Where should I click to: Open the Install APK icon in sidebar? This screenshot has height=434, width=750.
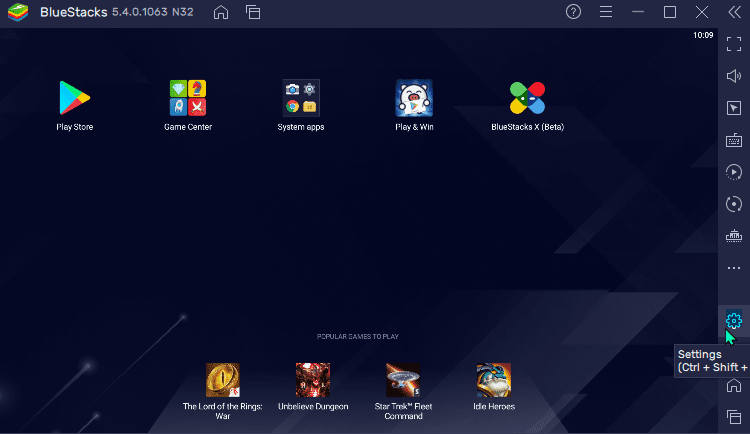pyautogui.click(x=734, y=236)
